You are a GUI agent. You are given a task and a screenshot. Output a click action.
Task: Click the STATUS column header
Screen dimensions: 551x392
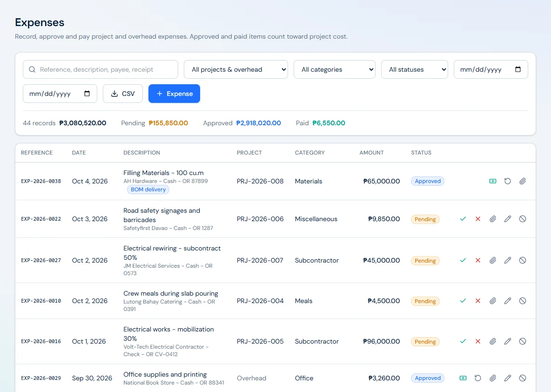tap(421, 153)
